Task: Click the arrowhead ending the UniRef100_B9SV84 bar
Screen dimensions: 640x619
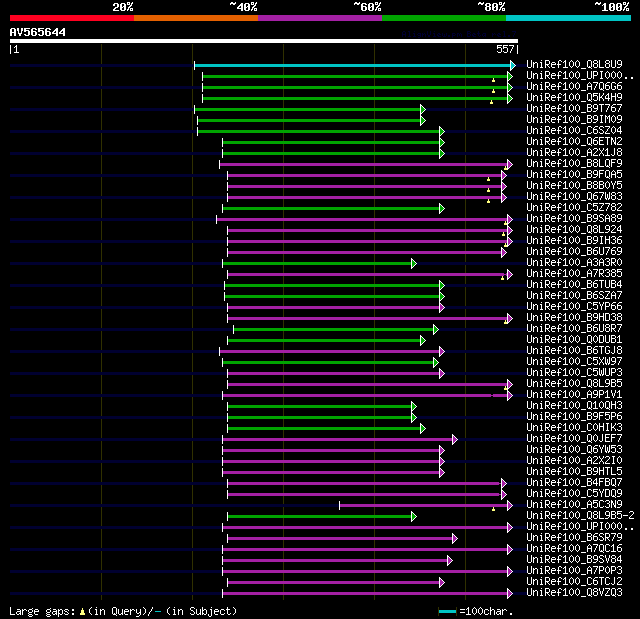Action: point(450,561)
